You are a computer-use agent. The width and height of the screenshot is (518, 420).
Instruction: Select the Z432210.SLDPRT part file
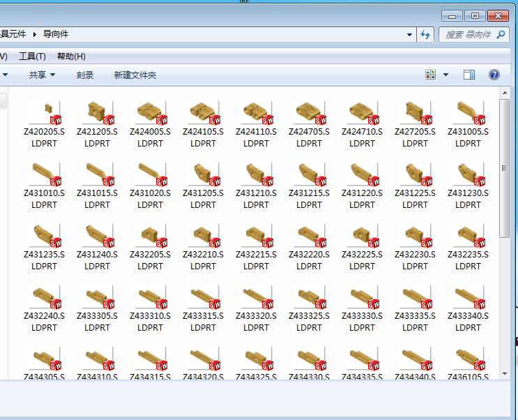tap(203, 247)
